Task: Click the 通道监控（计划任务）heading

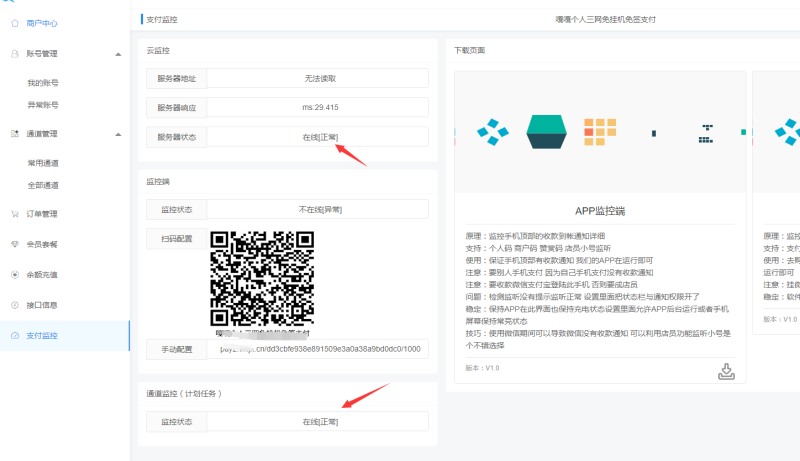Action: (184, 394)
